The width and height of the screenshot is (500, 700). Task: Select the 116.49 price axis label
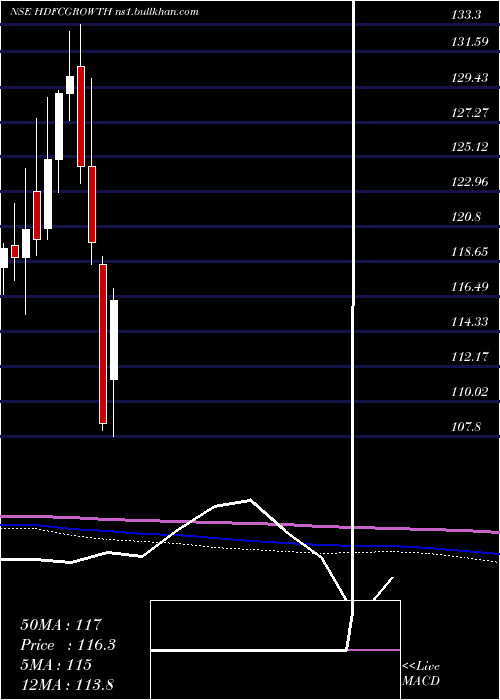click(470, 287)
